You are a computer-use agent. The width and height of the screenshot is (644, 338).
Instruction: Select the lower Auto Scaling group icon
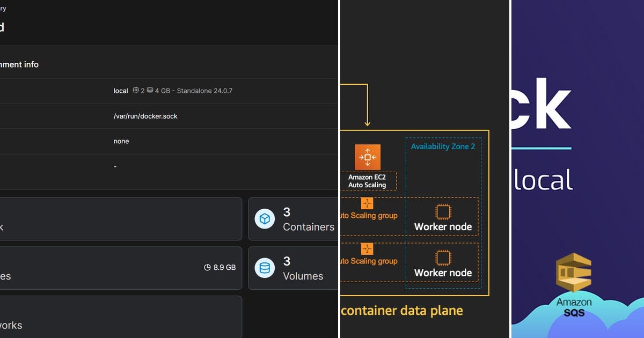[368, 249]
